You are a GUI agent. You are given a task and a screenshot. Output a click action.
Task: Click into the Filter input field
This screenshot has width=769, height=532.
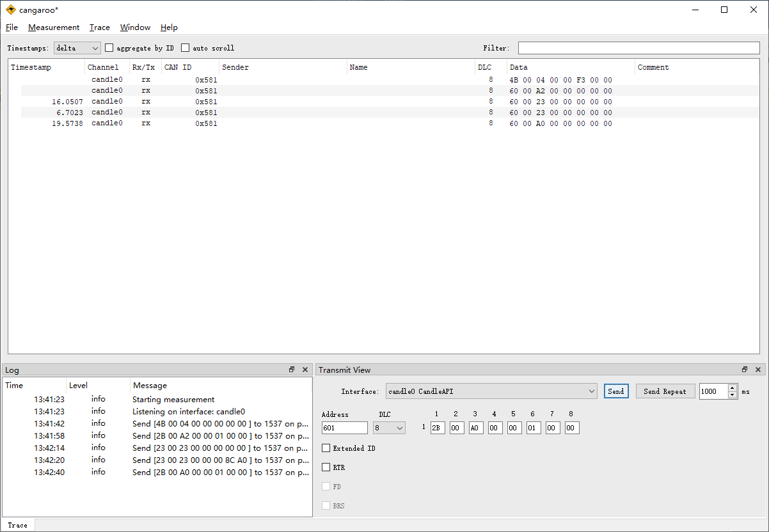(x=638, y=48)
